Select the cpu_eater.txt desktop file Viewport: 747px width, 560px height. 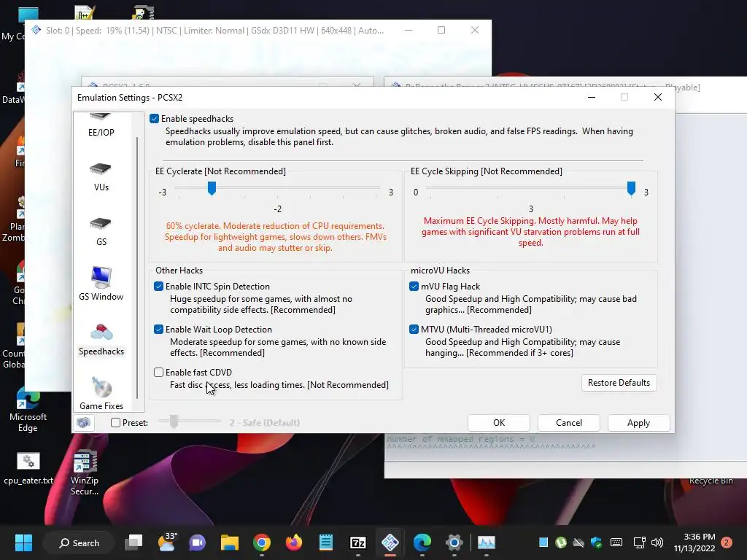point(28,469)
